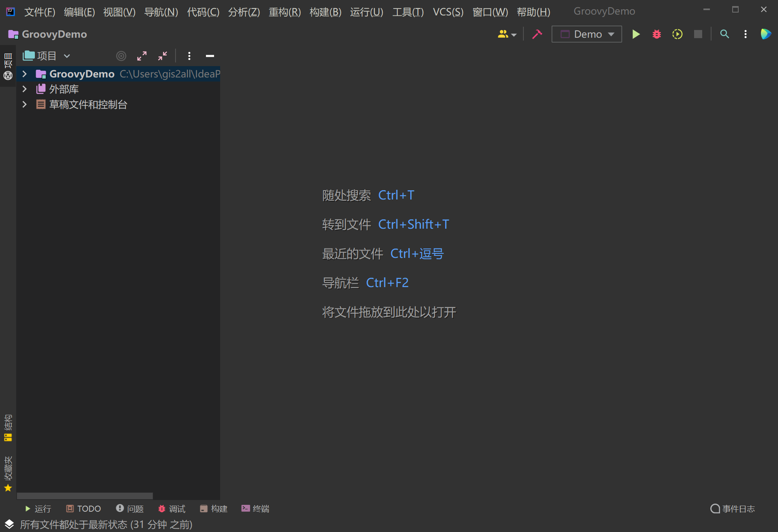Open the 运行(U) menu
This screenshot has width=778, height=532.
click(366, 12)
